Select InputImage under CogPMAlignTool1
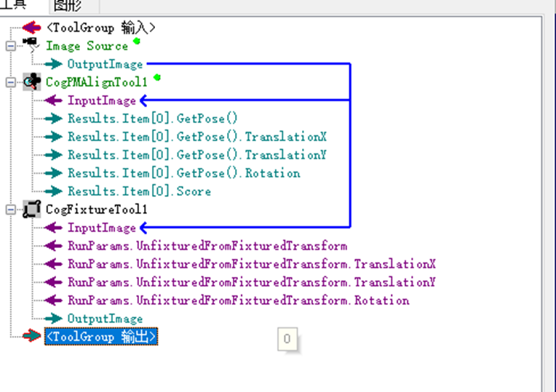The image size is (556, 392). coord(102,100)
